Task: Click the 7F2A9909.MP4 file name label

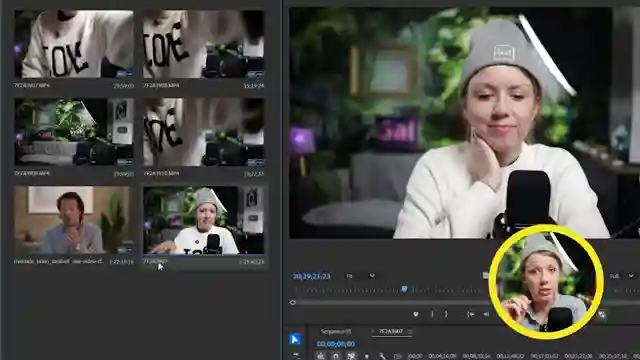Action: coord(32,173)
